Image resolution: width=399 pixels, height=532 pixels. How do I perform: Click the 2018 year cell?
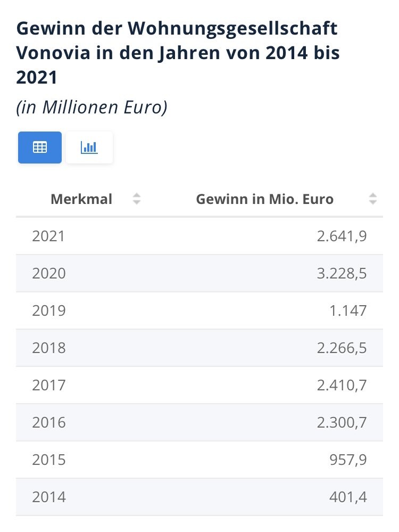(x=48, y=348)
